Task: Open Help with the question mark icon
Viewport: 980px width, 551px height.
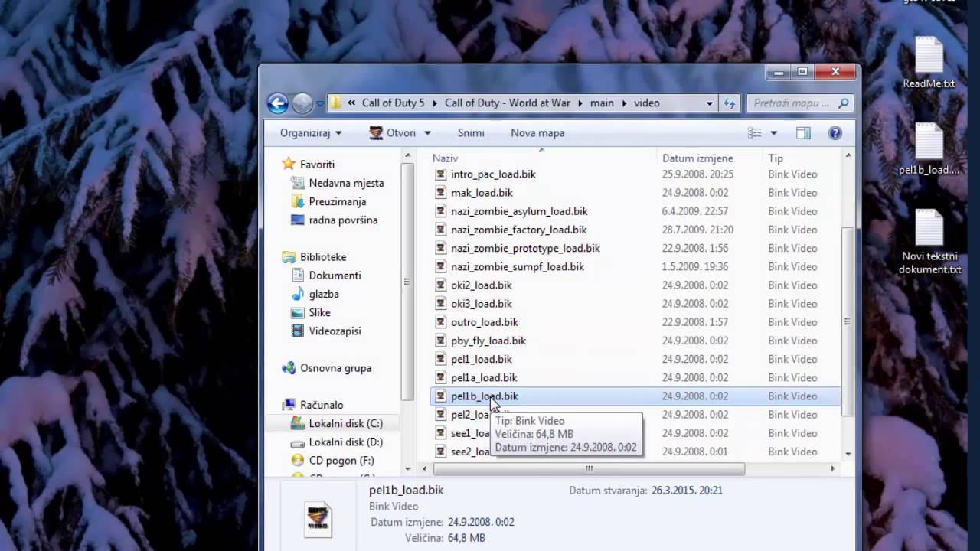Action: [835, 133]
